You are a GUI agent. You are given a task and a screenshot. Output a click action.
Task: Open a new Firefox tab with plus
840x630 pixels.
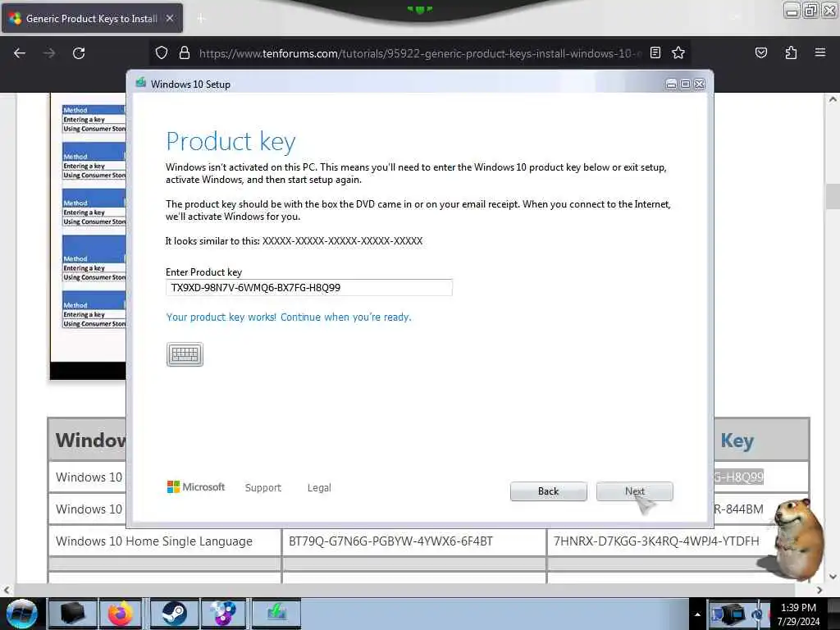pyautogui.click(x=201, y=18)
